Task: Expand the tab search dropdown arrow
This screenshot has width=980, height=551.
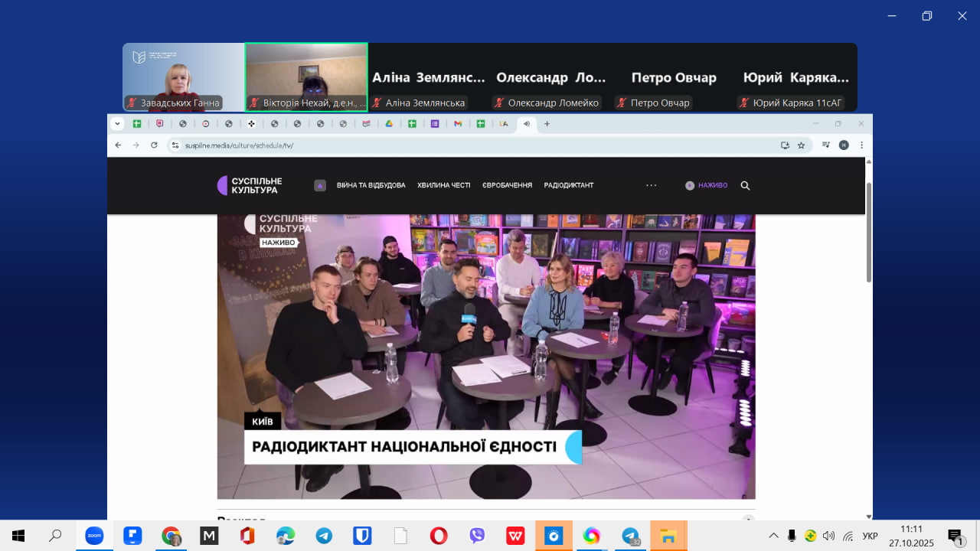Action: pyautogui.click(x=117, y=124)
